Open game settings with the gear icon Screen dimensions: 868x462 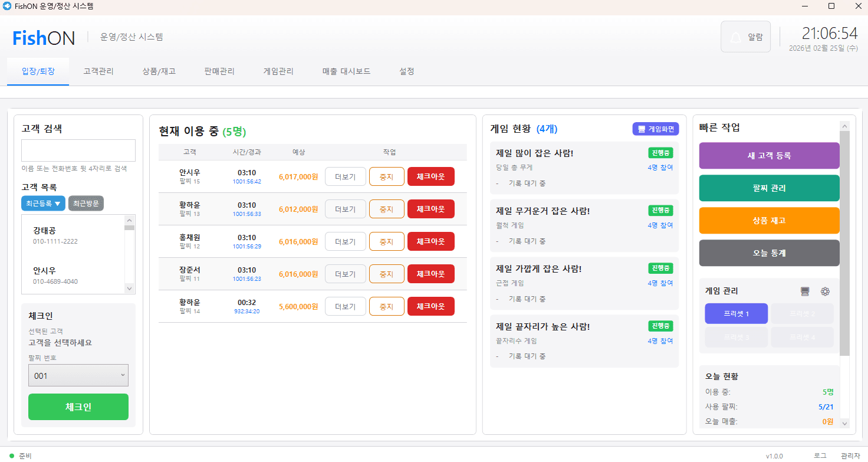pos(825,291)
